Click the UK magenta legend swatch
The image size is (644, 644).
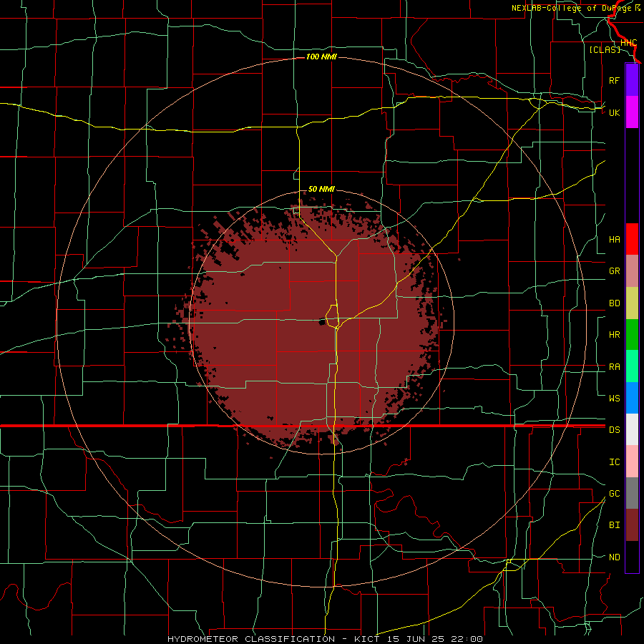click(632, 112)
